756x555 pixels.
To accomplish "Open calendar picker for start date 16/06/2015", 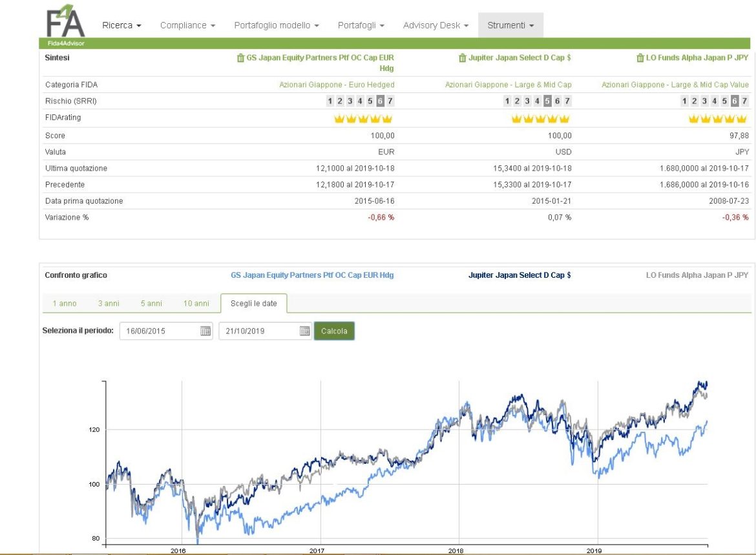I will tap(205, 331).
